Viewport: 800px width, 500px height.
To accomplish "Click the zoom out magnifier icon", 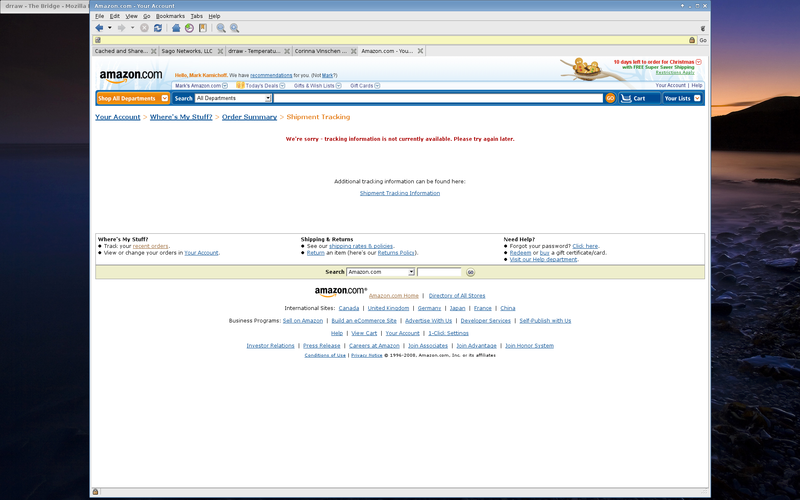I will [x=221, y=28].
